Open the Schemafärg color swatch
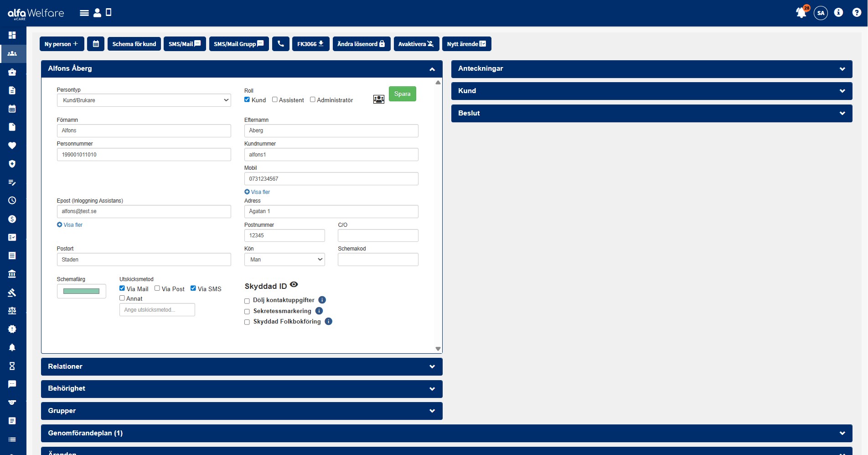The image size is (868, 455). [x=81, y=291]
